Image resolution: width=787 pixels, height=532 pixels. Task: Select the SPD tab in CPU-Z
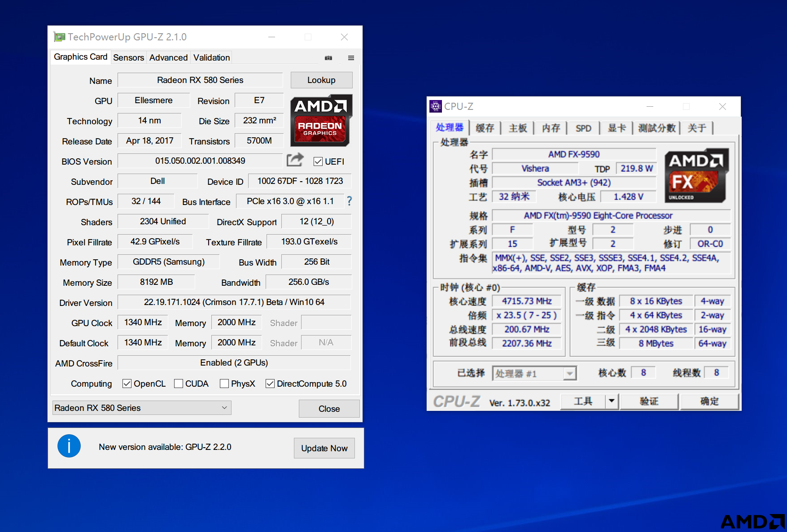pyautogui.click(x=583, y=128)
